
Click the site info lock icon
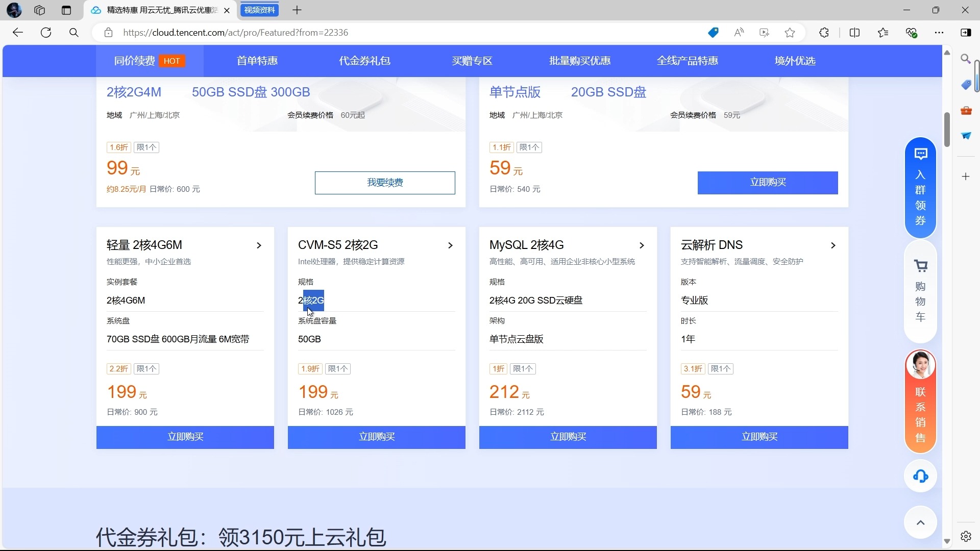coord(108,33)
